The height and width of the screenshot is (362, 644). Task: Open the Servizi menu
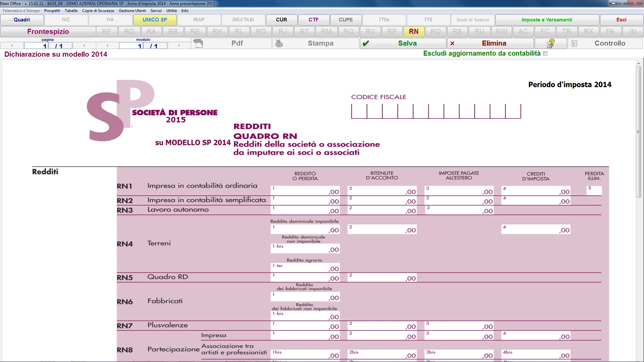tap(156, 11)
